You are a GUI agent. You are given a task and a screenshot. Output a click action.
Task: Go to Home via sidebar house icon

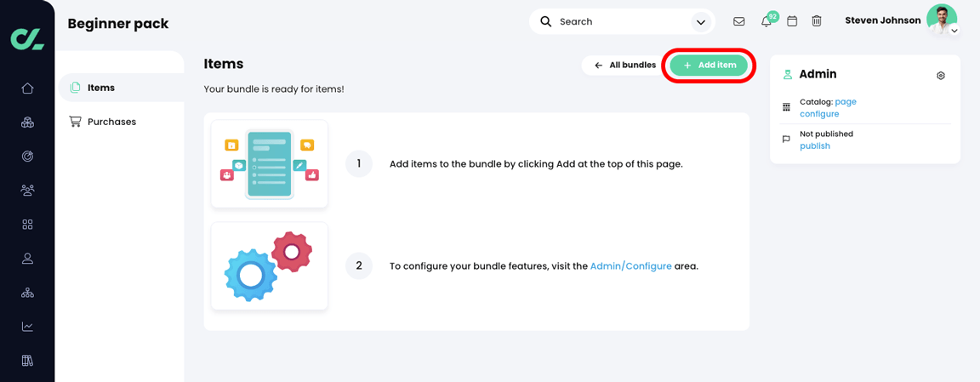pos(27,88)
